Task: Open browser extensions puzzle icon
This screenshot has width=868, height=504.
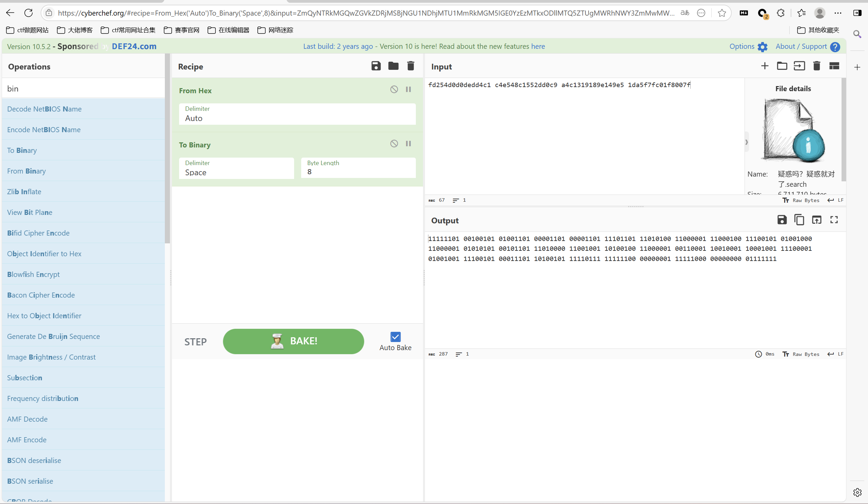Action: coord(780,13)
